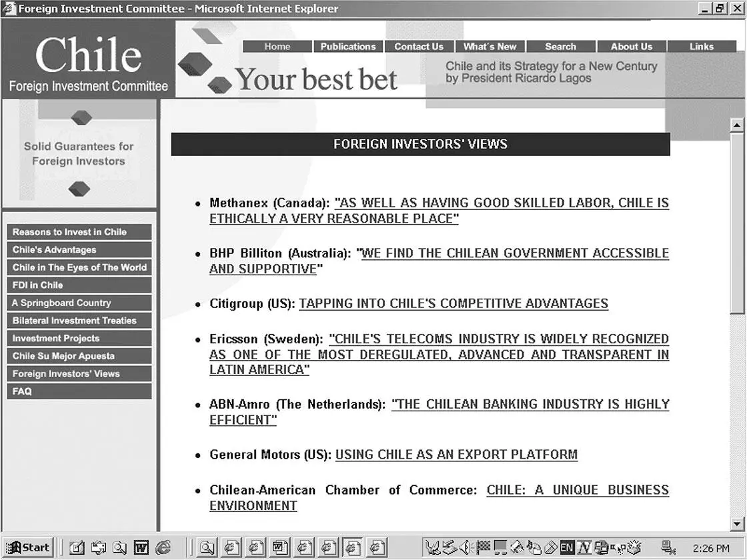Click the taskbar clock showing 2:26 PM
Viewport: 747px width, 560px height.
tap(711, 548)
